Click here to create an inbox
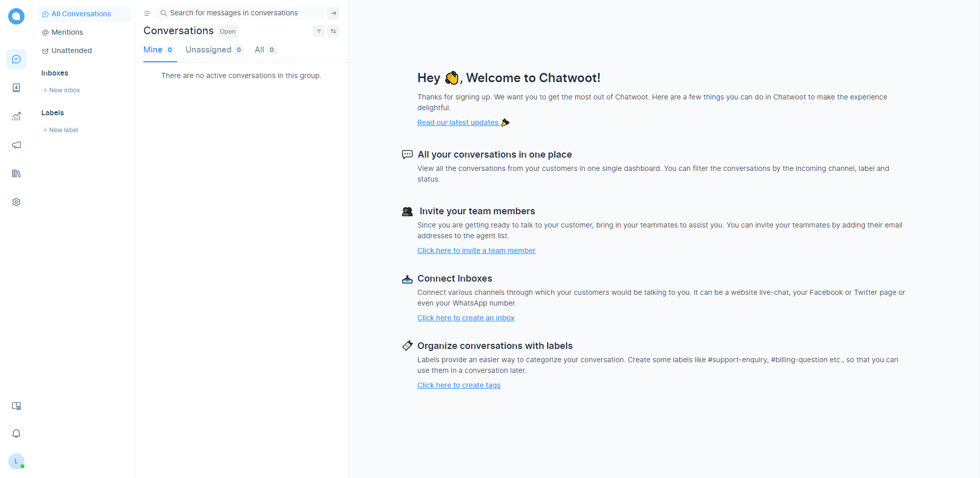 (x=465, y=318)
